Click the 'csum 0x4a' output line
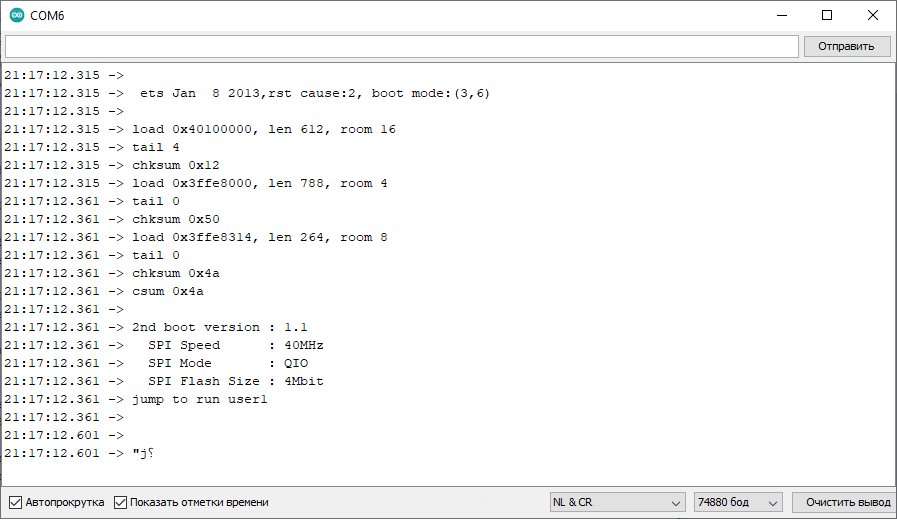This screenshot has height=520, width=897. (x=168, y=291)
